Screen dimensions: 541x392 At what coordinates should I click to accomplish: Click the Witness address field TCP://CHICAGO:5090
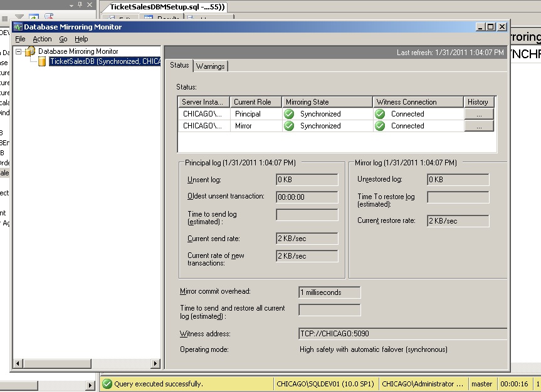pyautogui.click(x=402, y=334)
